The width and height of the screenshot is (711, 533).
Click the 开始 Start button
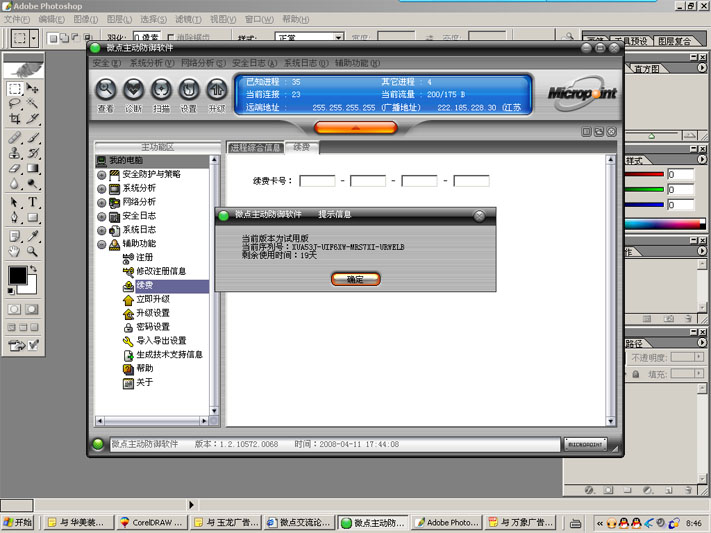point(17,523)
